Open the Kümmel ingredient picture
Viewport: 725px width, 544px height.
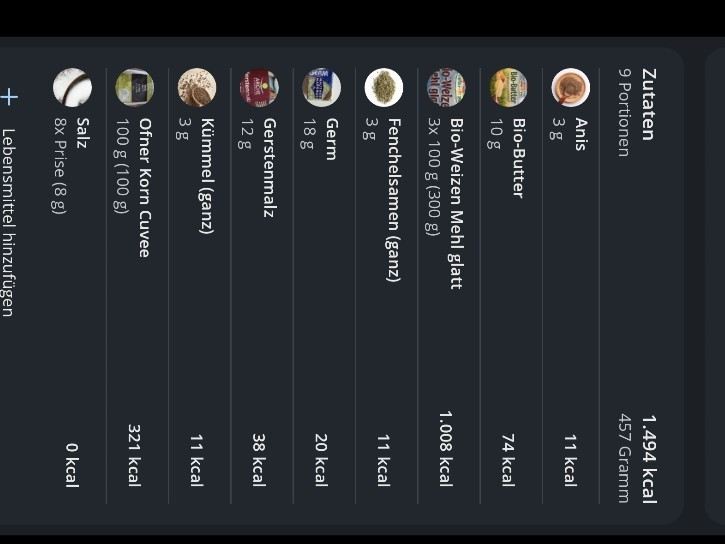[196, 88]
